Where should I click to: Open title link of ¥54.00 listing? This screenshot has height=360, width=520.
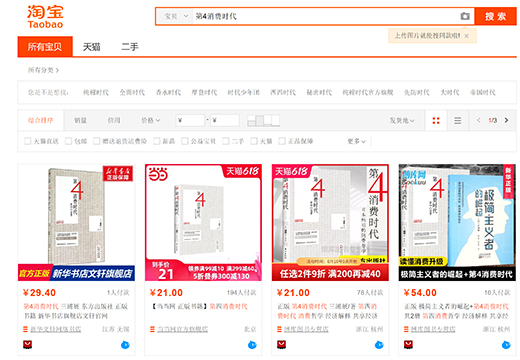(x=457, y=311)
